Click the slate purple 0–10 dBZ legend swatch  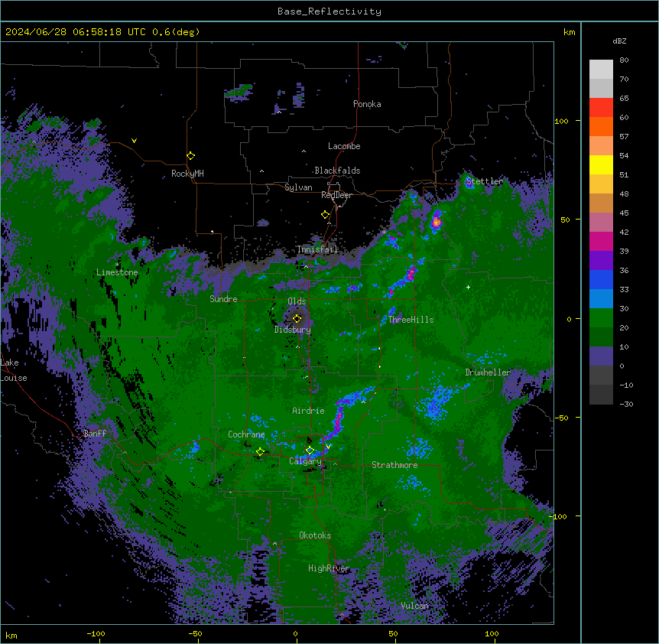tap(601, 356)
